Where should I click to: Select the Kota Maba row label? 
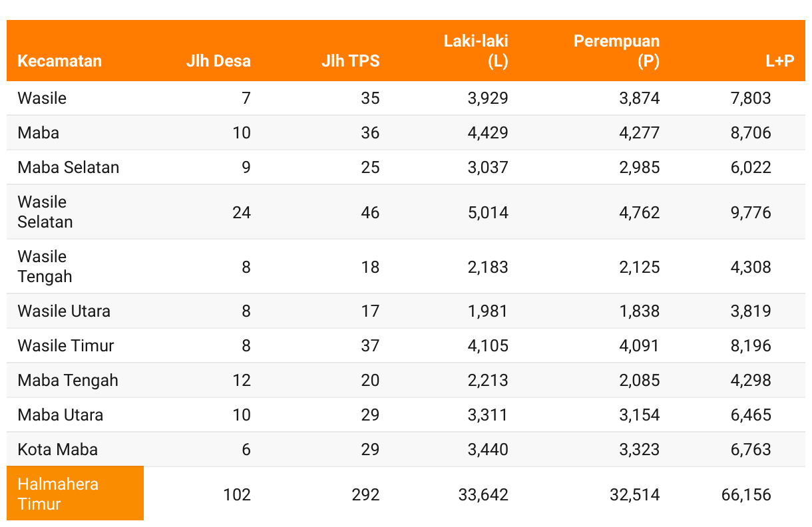click(58, 450)
